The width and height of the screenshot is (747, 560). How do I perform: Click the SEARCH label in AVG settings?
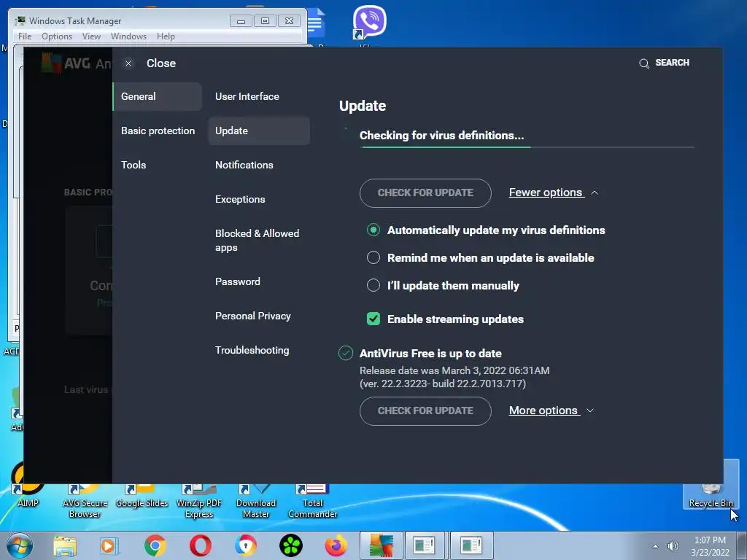pyautogui.click(x=672, y=63)
